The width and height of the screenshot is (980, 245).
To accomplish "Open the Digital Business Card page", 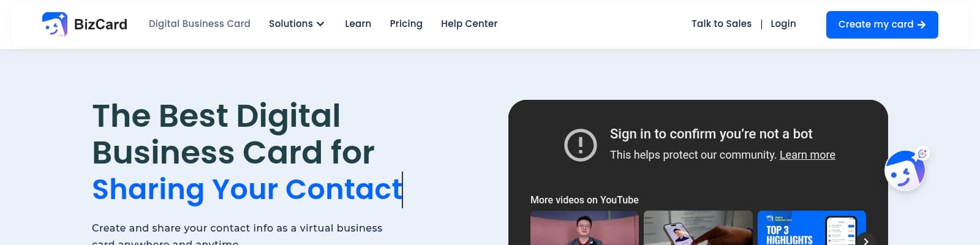I will point(199,24).
